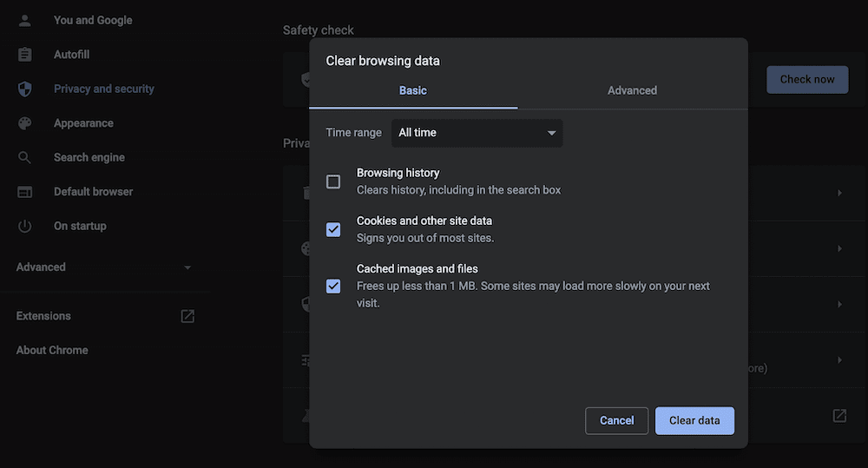Open the Default browser window icon
The image size is (868, 468).
[24, 192]
